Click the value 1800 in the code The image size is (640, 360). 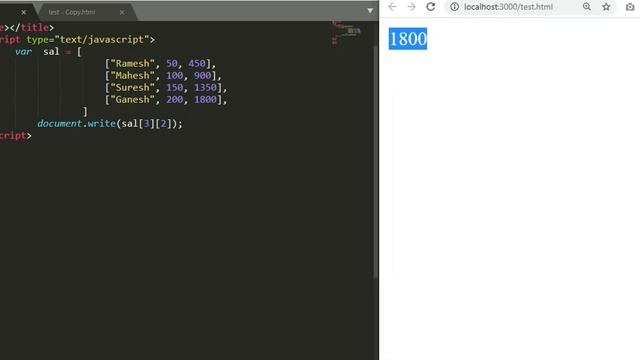[x=205, y=99]
